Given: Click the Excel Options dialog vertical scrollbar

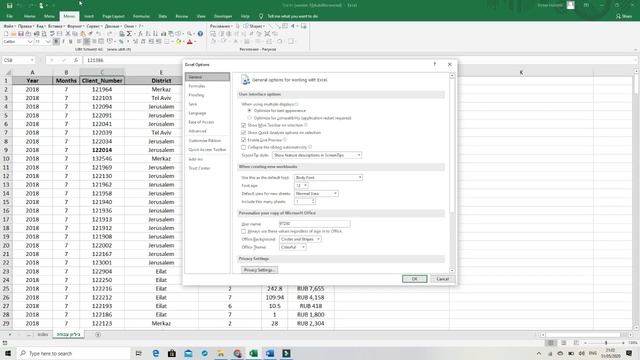Looking at the screenshot, I should (x=452, y=173).
